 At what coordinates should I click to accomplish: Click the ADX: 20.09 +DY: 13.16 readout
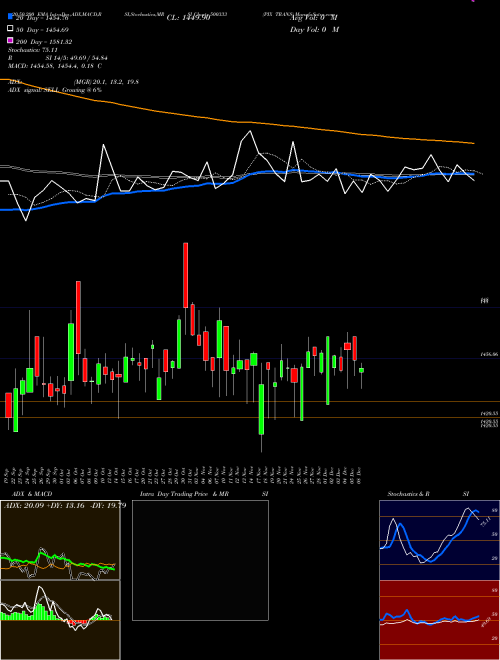(65, 506)
